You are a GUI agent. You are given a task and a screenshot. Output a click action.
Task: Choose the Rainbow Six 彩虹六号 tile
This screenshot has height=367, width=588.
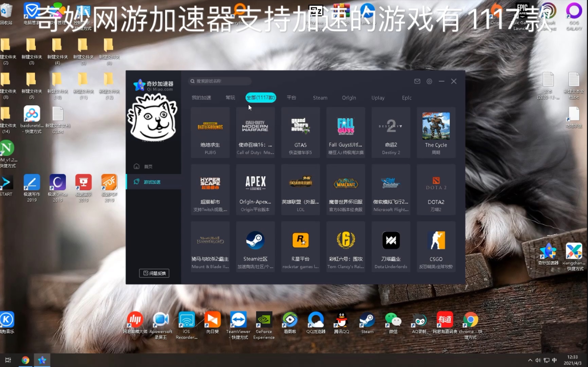click(x=345, y=247)
